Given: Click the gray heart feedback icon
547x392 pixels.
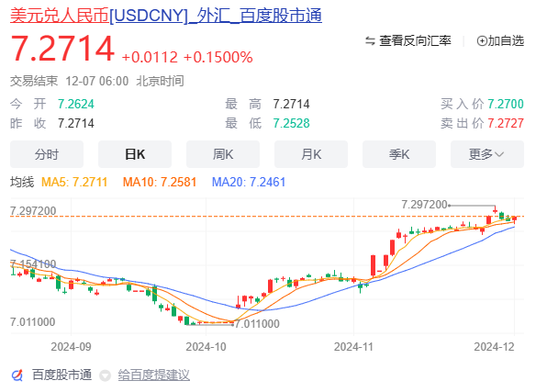Looking at the screenshot, I should coord(105,375).
